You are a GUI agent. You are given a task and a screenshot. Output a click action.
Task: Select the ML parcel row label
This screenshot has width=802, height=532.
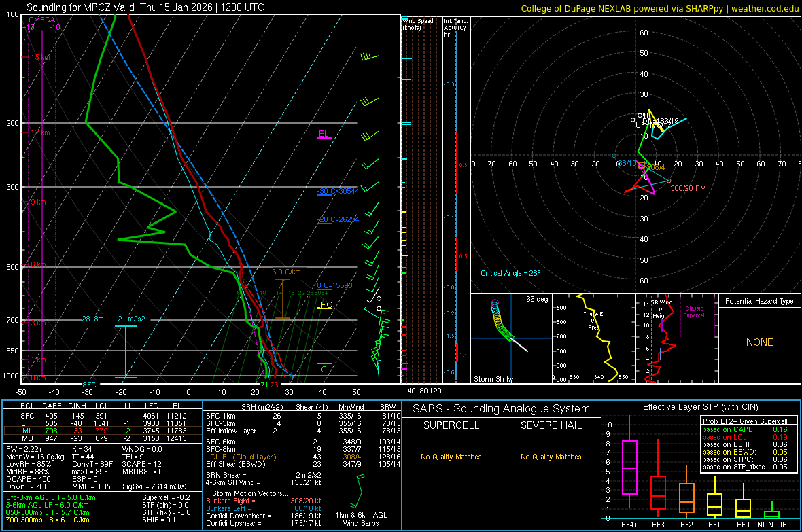[x=27, y=431]
